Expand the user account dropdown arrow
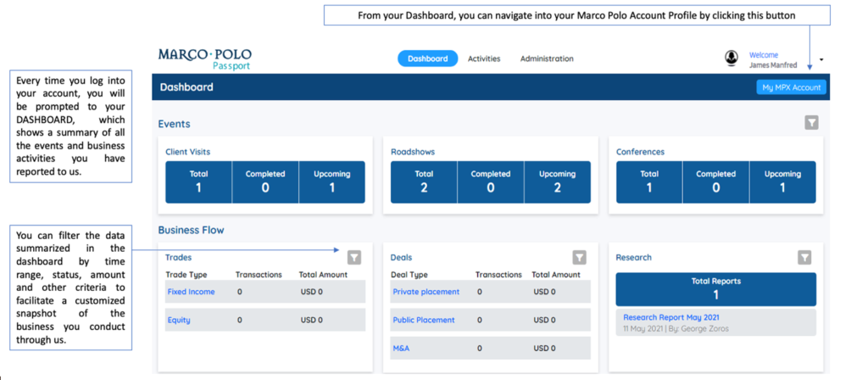This screenshot has height=380, width=868. coord(821,59)
